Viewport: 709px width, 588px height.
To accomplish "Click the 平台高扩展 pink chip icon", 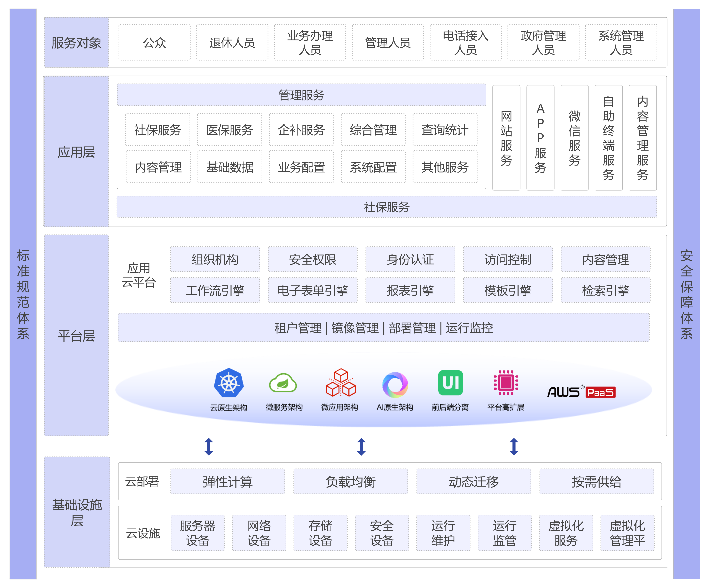I will tap(506, 382).
